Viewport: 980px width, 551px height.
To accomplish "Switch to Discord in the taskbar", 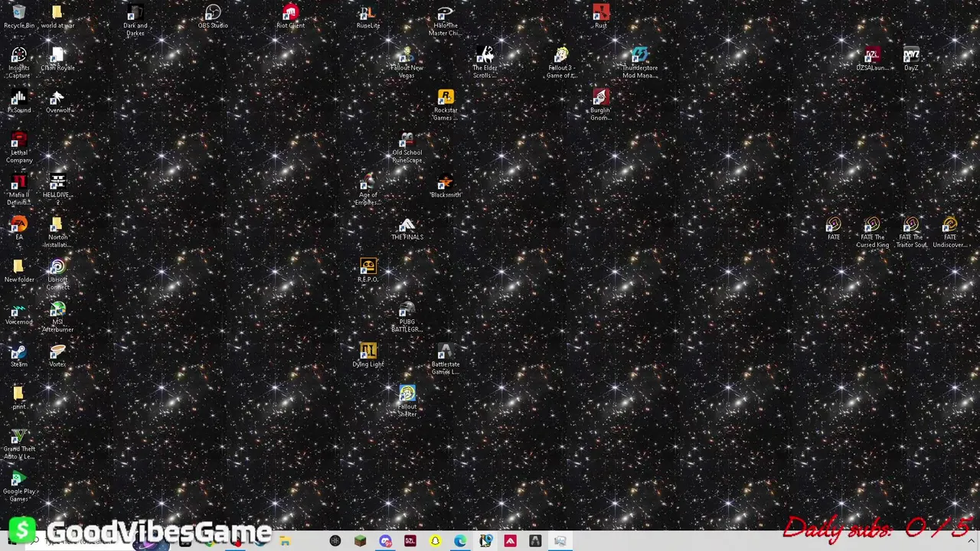I will point(385,541).
